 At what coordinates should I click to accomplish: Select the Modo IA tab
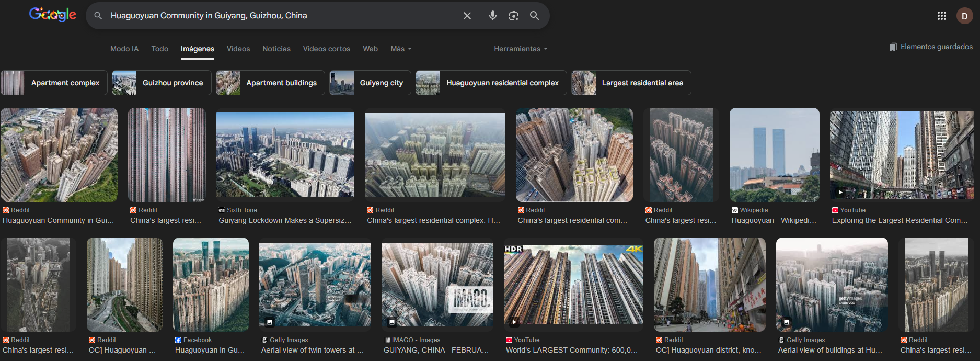124,49
